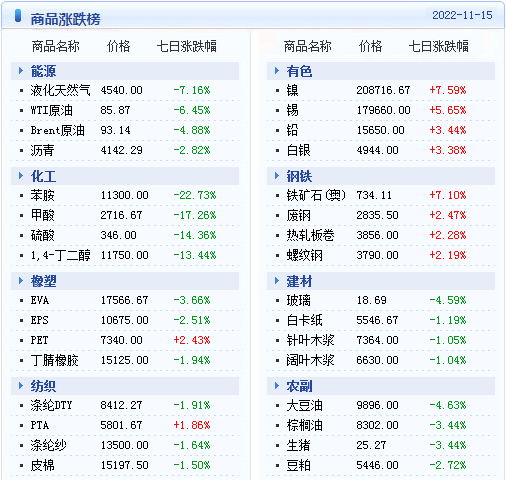
Task: Expand the 纺织 category arrow
Action: 21,386
